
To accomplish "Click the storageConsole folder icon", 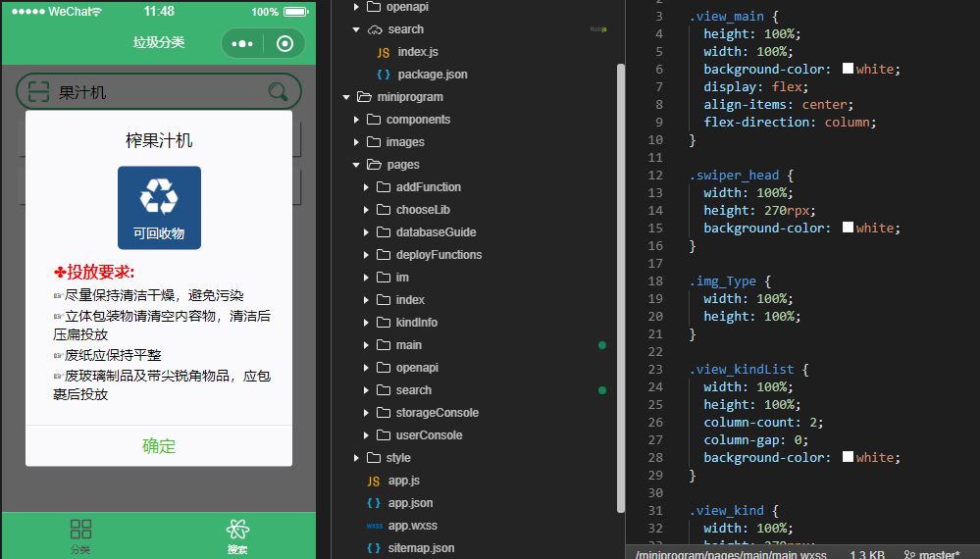I will [x=384, y=412].
